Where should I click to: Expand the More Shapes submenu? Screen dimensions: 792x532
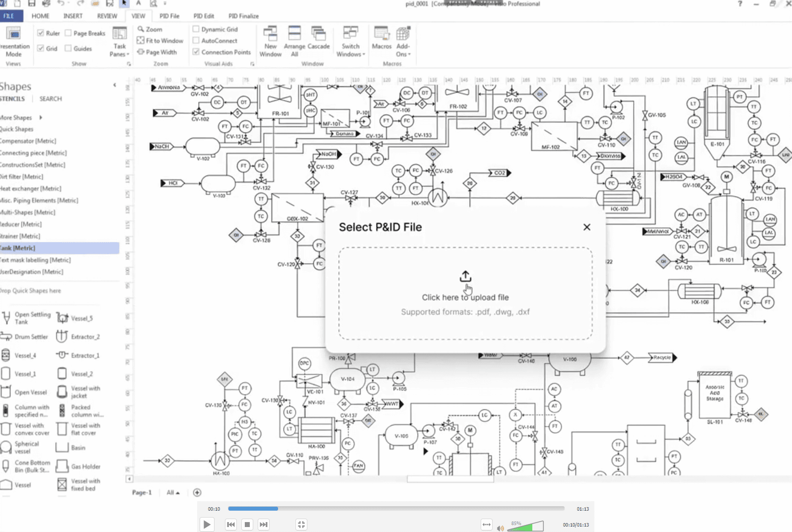click(21, 118)
